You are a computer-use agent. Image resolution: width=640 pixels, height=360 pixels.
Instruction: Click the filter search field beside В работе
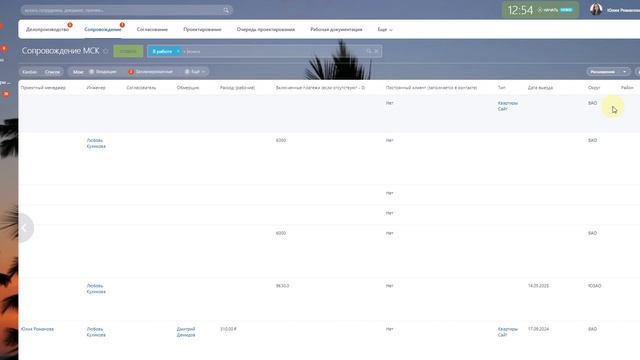pos(273,51)
